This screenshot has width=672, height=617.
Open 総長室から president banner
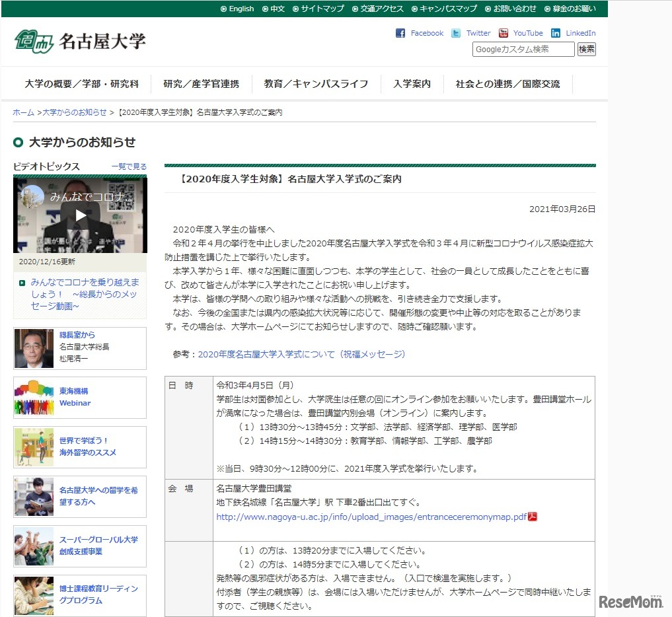click(x=80, y=347)
